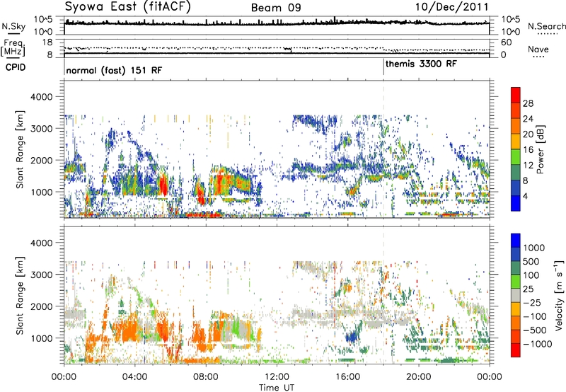This screenshot has height=392, width=566.
Task: Click the 'CPID' row label
Action: [16, 67]
